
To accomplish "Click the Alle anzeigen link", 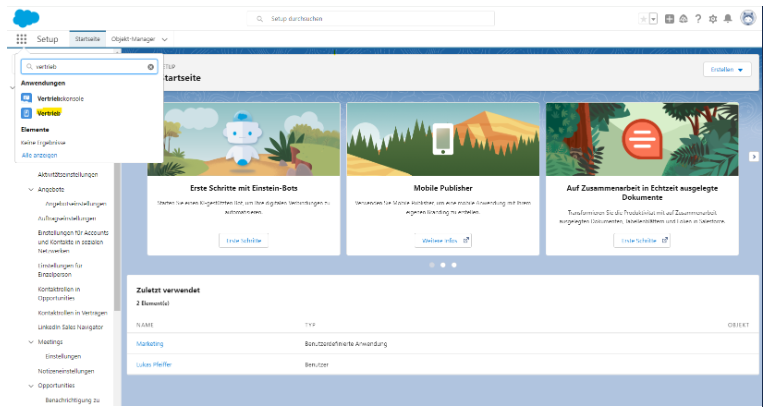I will 39,155.
